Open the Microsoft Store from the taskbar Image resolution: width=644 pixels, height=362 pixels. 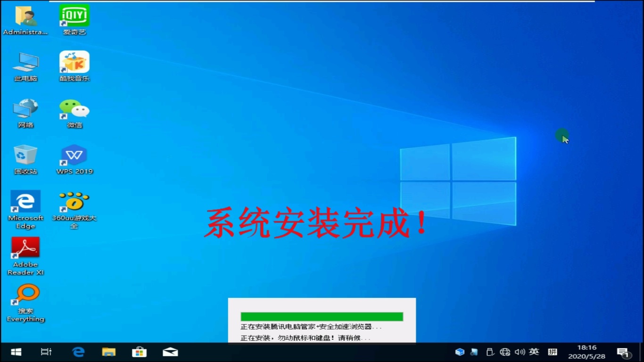[x=139, y=352]
